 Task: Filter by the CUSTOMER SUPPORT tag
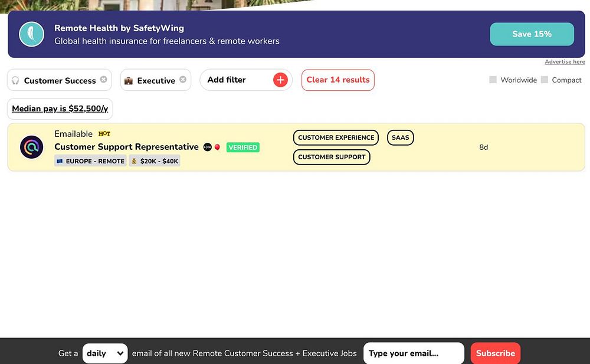332,157
